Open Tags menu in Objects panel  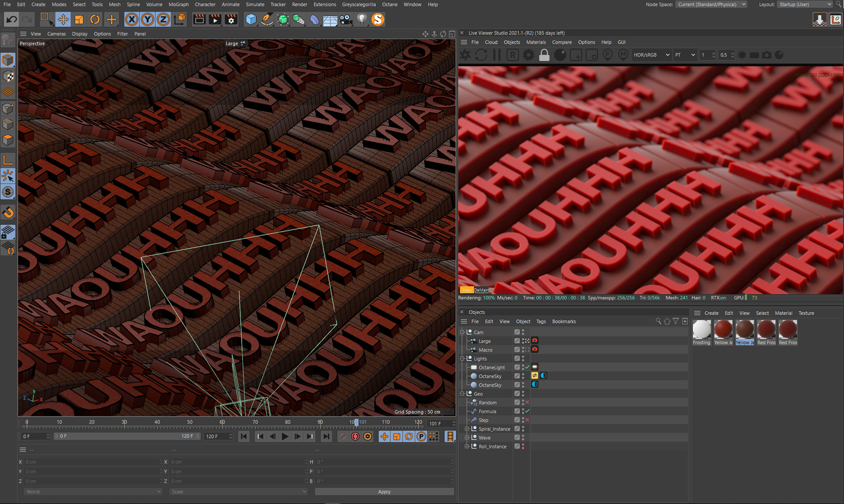pyautogui.click(x=541, y=321)
